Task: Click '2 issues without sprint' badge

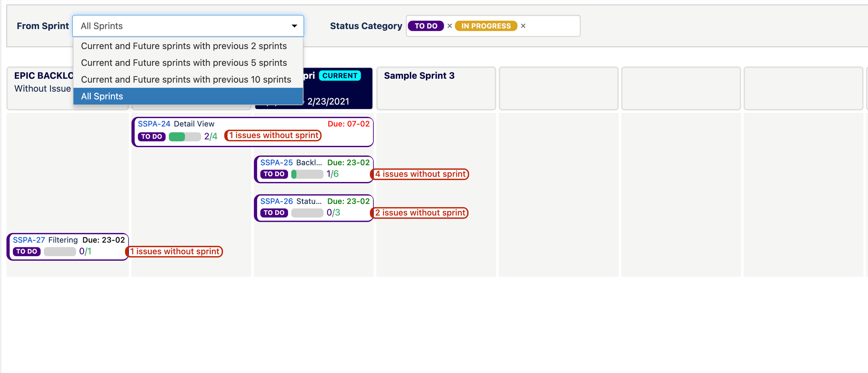Action: click(x=420, y=213)
